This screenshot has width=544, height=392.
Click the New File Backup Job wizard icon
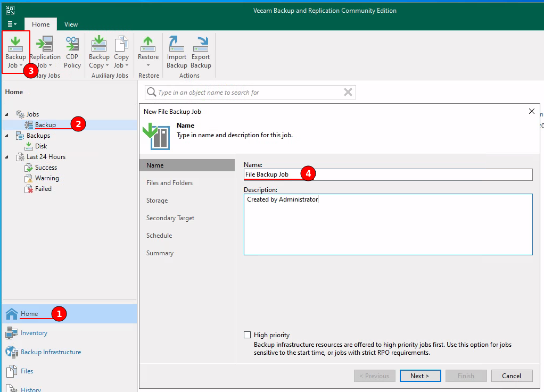click(x=156, y=136)
